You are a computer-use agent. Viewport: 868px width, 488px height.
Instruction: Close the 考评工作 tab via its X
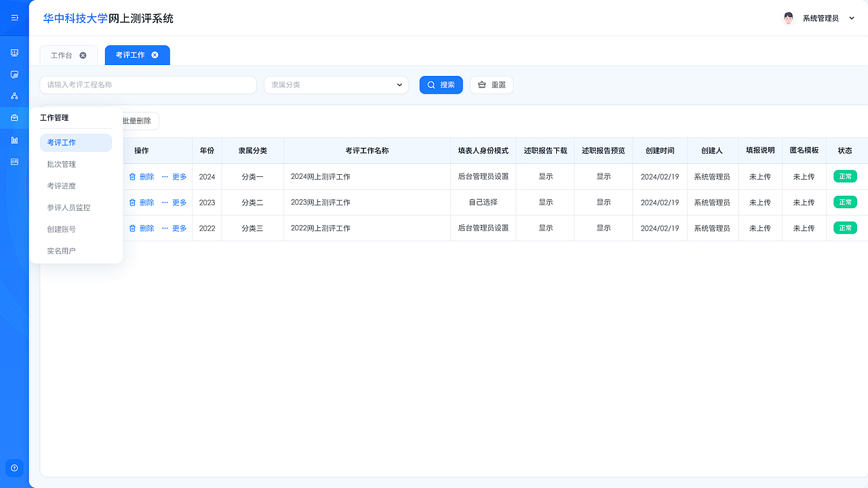pos(155,56)
